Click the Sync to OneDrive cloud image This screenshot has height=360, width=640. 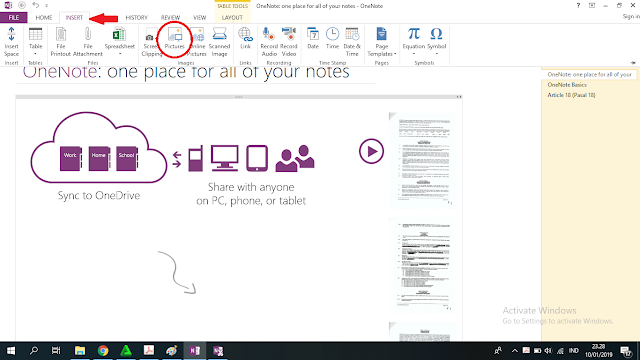pyautogui.click(x=99, y=148)
